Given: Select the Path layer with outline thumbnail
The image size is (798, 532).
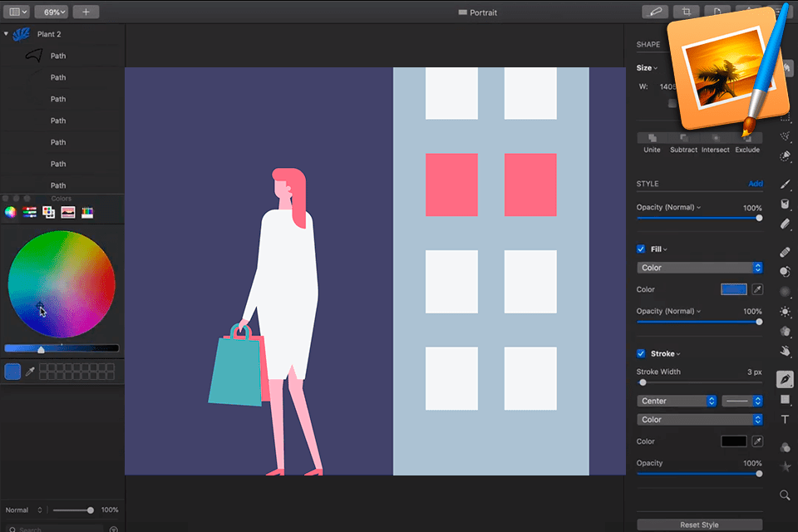Looking at the screenshot, I should pyautogui.click(x=62, y=56).
